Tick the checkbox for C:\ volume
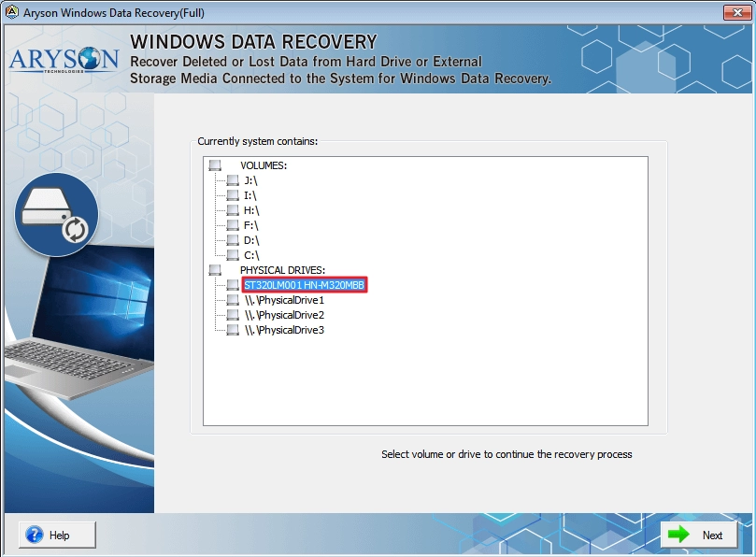 pos(233,255)
